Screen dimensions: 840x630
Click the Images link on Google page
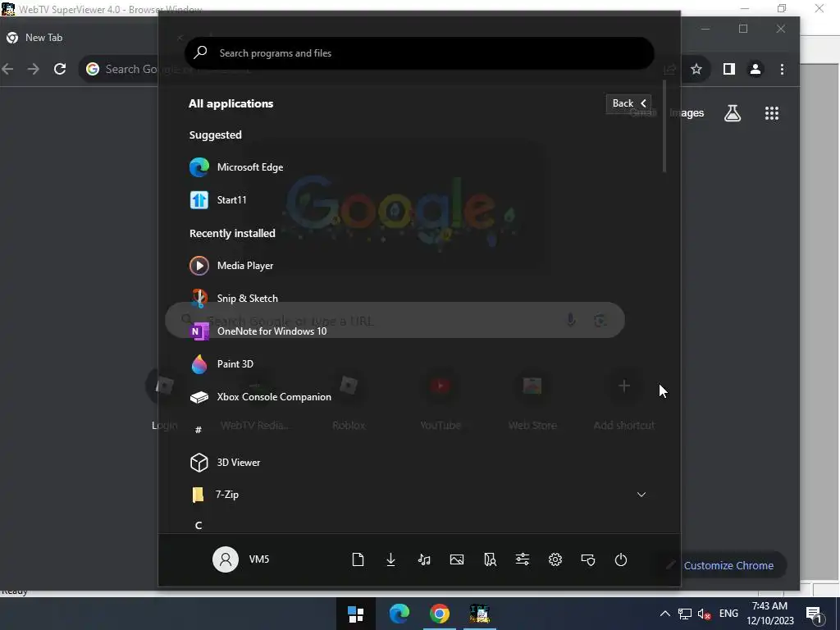click(687, 113)
